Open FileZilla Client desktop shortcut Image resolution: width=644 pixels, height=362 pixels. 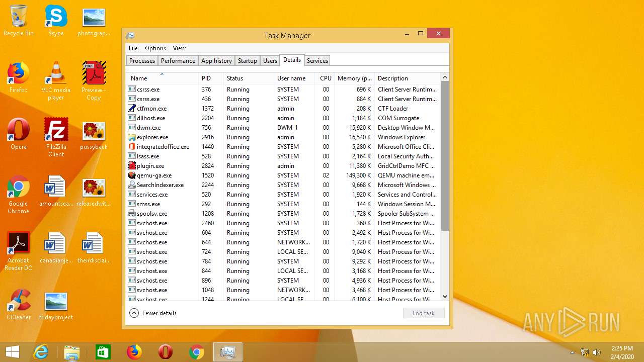click(x=56, y=137)
